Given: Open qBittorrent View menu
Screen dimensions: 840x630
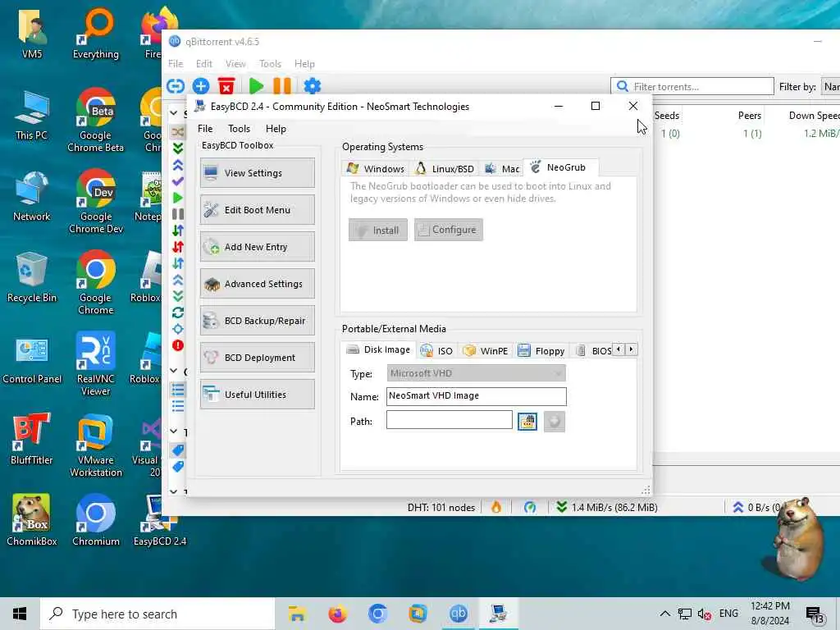Looking at the screenshot, I should click(x=235, y=64).
